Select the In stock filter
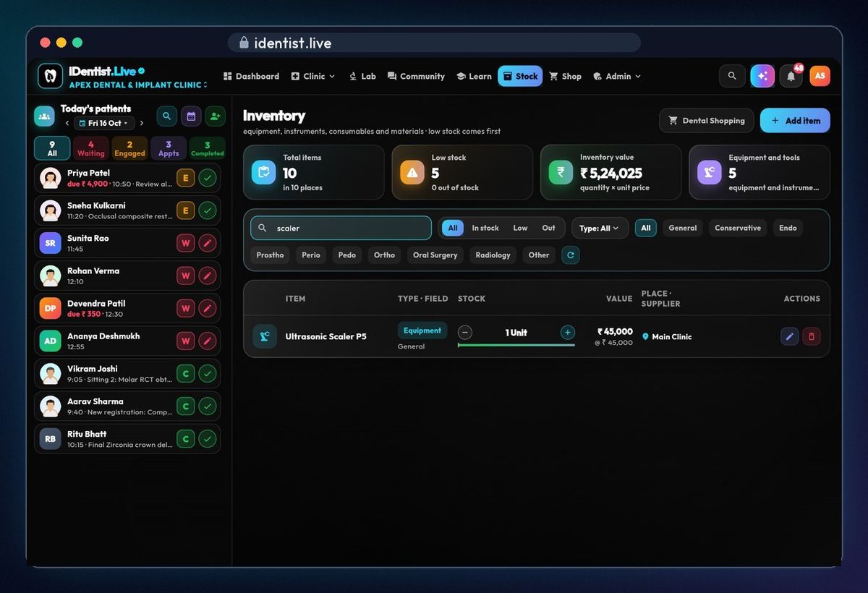The height and width of the screenshot is (593, 868). (485, 228)
